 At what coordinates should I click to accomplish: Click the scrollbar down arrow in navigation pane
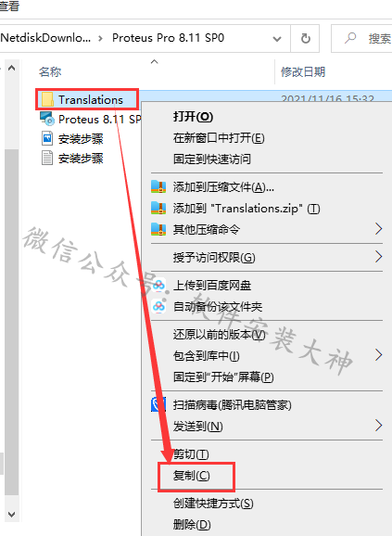point(11,515)
